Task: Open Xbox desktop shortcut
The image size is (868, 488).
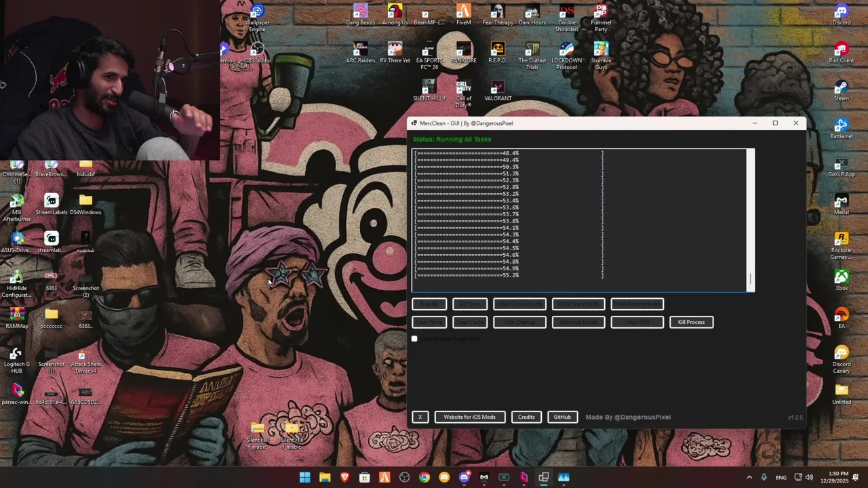Action: [842, 281]
